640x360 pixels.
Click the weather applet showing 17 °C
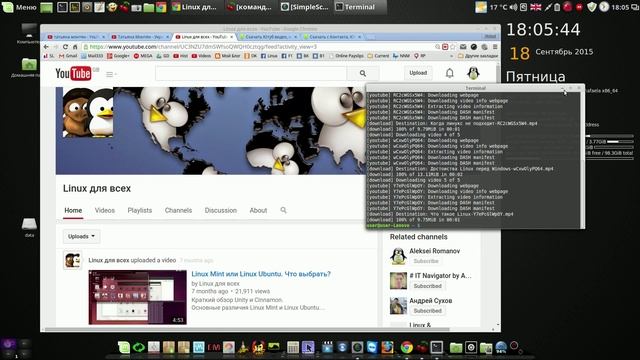pyautogui.click(x=491, y=7)
